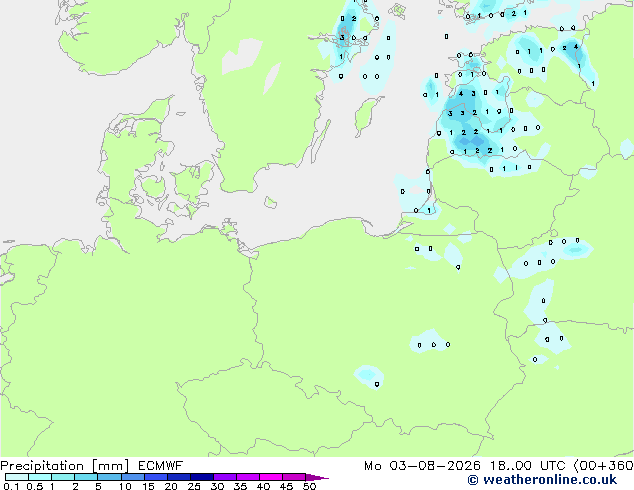This screenshot has height=490, width=634.
Task: Click the arrow tip above the 50 label
Action: pyautogui.click(x=317, y=477)
